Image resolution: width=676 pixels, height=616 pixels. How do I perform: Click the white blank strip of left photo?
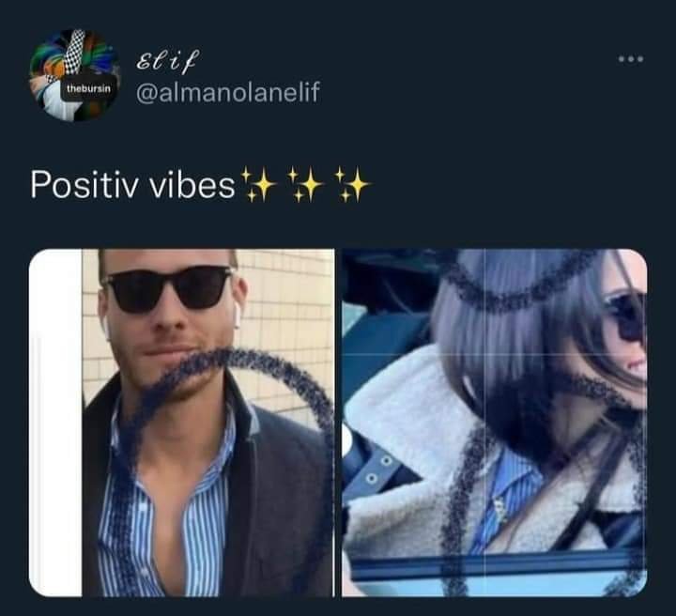55,423
